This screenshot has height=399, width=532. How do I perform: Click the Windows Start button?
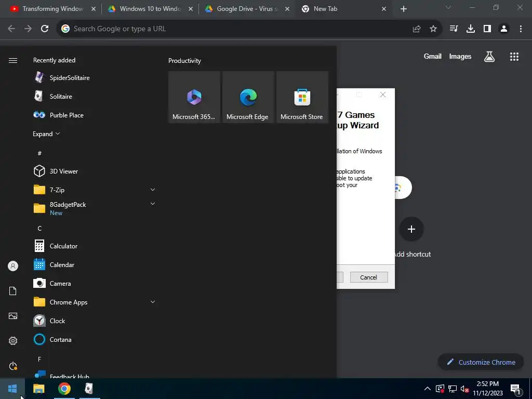(12, 389)
